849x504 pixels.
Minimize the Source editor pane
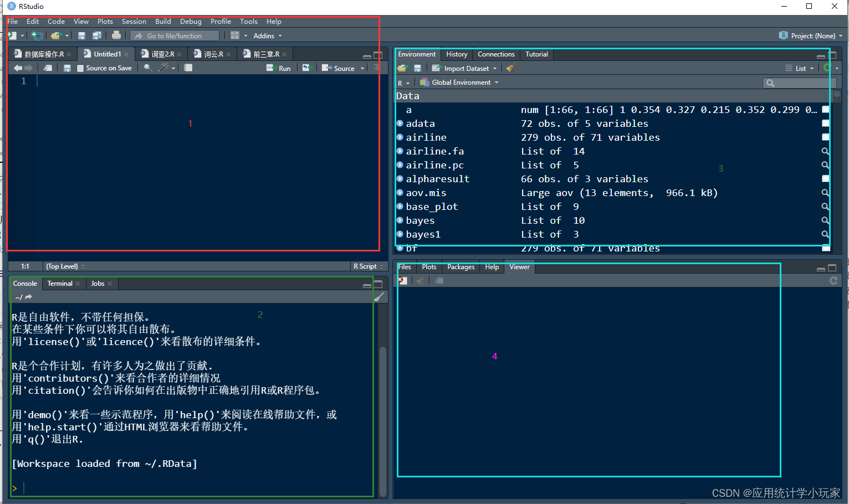point(367,56)
